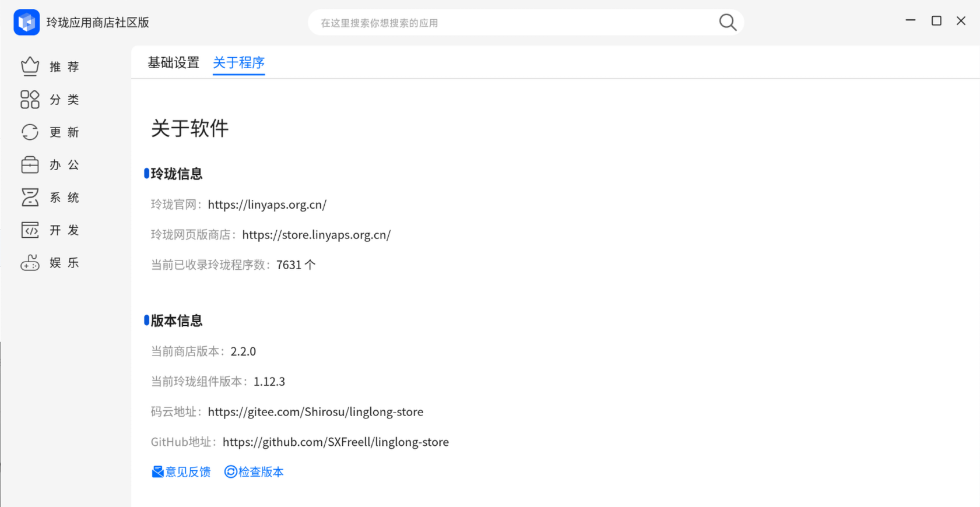Open the 更新 refresh icon in sidebar

pos(30,132)
